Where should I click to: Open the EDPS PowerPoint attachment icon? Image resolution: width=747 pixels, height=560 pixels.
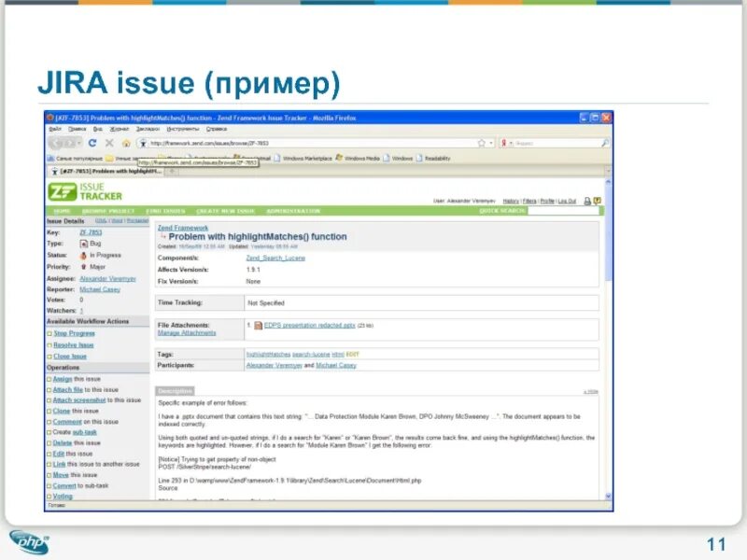pos(258,326)
